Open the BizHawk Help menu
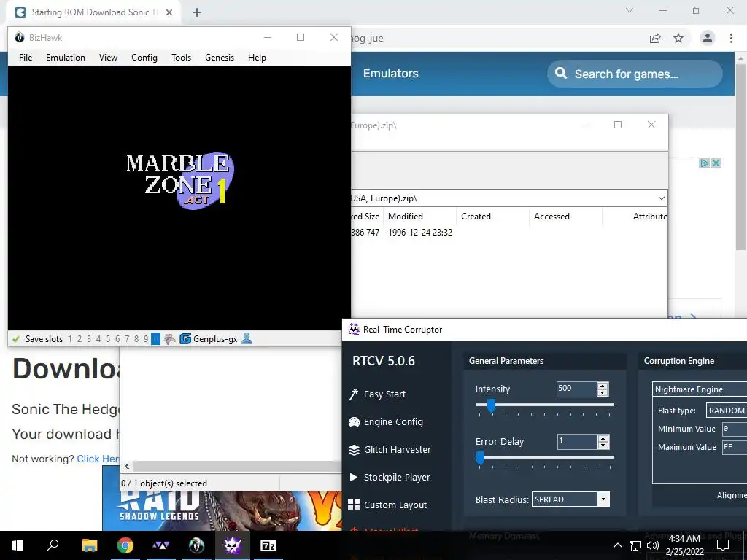Image resolution: width=747 pixels, height=560 pixels. click(257, 57)
